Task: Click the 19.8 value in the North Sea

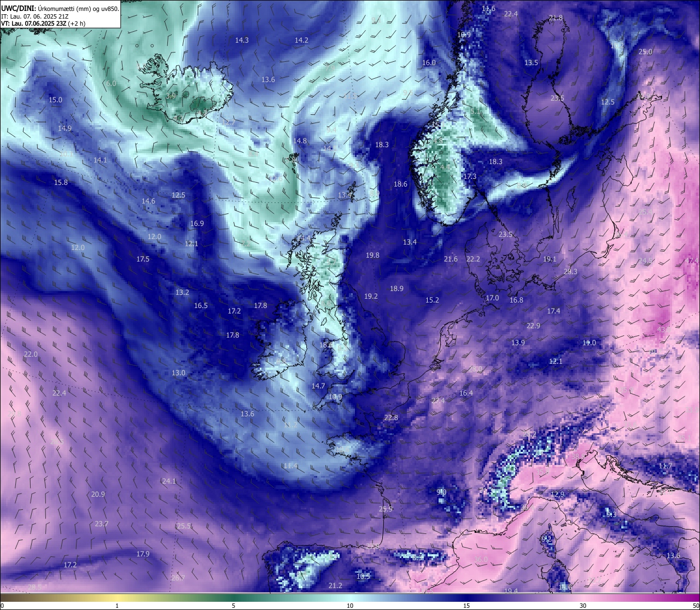Action: [372, 255]
